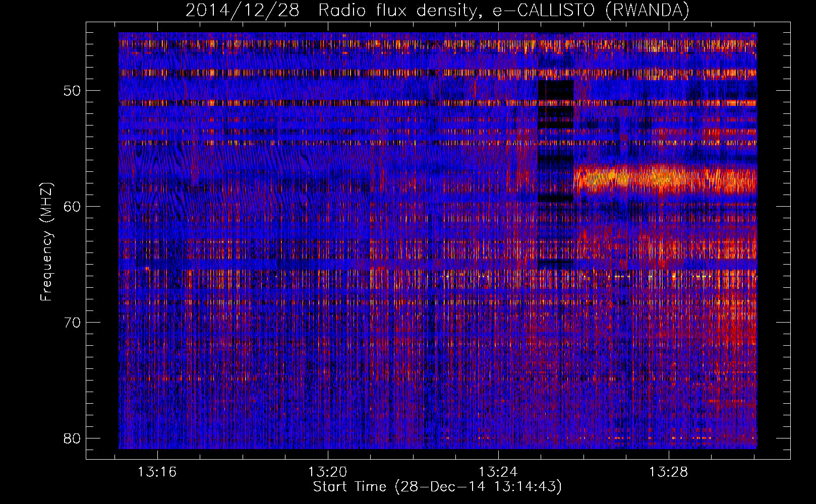816x504 pixels.
Task: Select the 50 frequency tick label
Action: click(73, 91)
